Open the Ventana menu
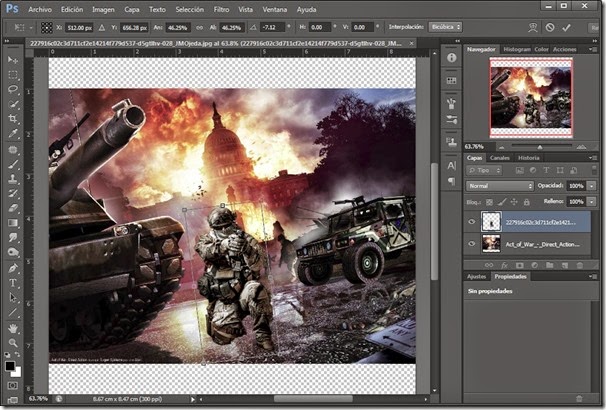606x410 pixels. 275,9
